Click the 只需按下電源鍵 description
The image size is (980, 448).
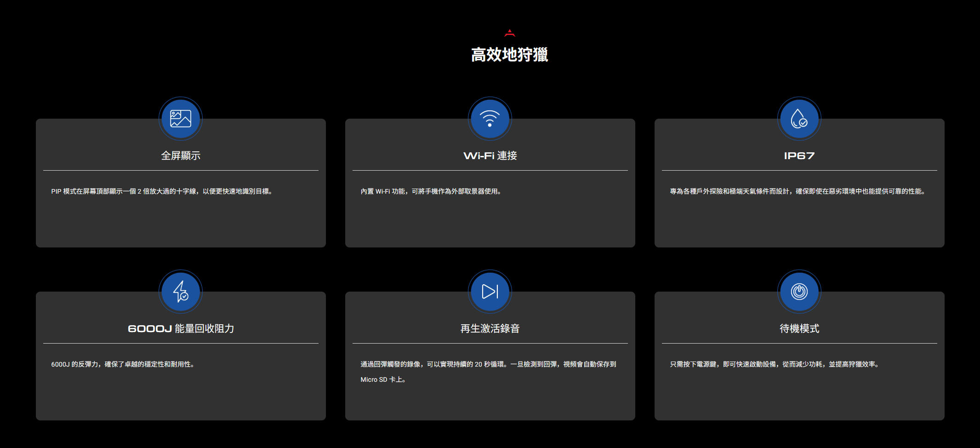click(x=775, y=364)
